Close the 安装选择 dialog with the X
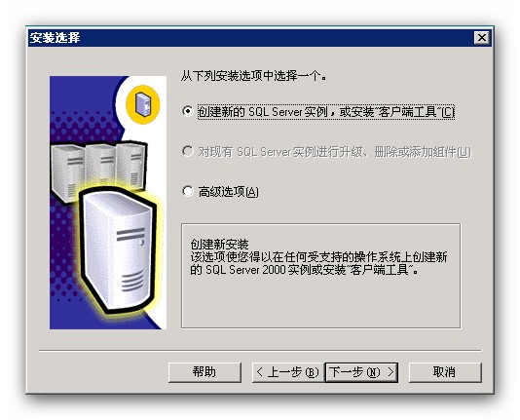Image resolution: width=520 pixels, height=420 pixels. [481, 37]
